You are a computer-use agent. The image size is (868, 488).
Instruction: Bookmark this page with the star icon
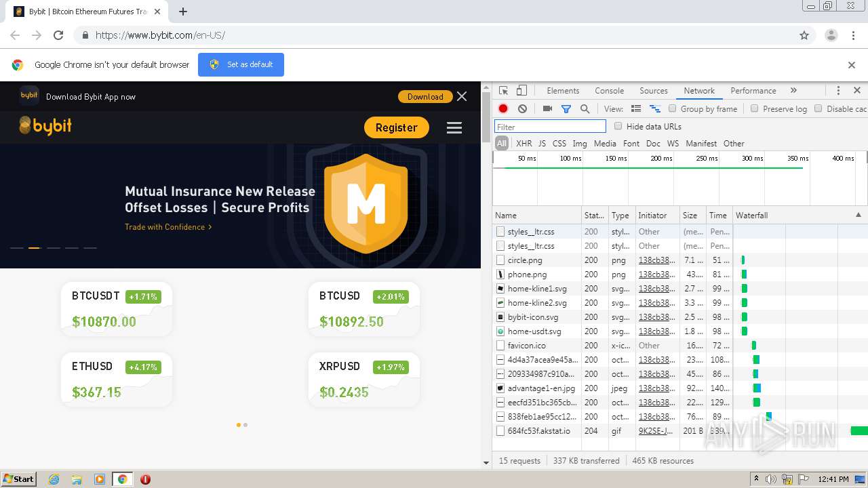click(x=804, y=35)
